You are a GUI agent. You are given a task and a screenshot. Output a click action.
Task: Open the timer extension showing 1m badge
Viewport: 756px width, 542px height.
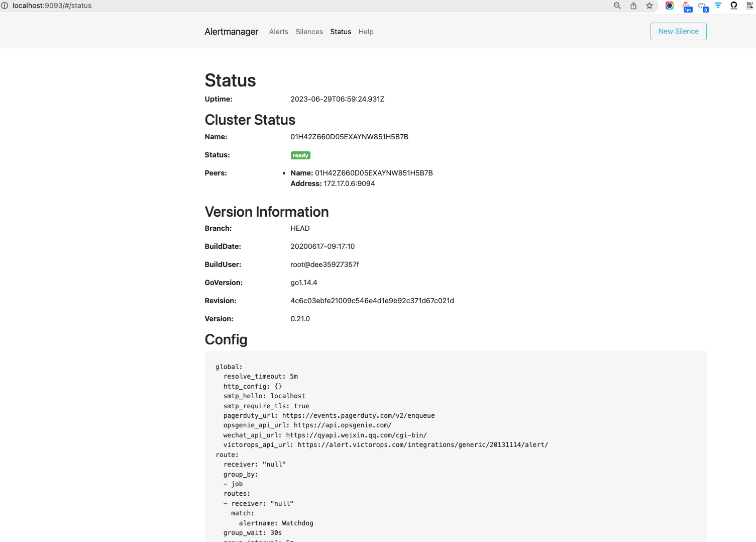[x=687, y=7]
